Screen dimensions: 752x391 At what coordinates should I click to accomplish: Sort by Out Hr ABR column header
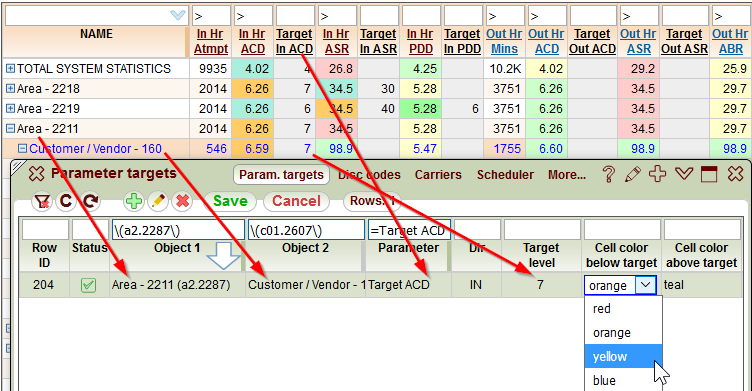coord(730,41)
